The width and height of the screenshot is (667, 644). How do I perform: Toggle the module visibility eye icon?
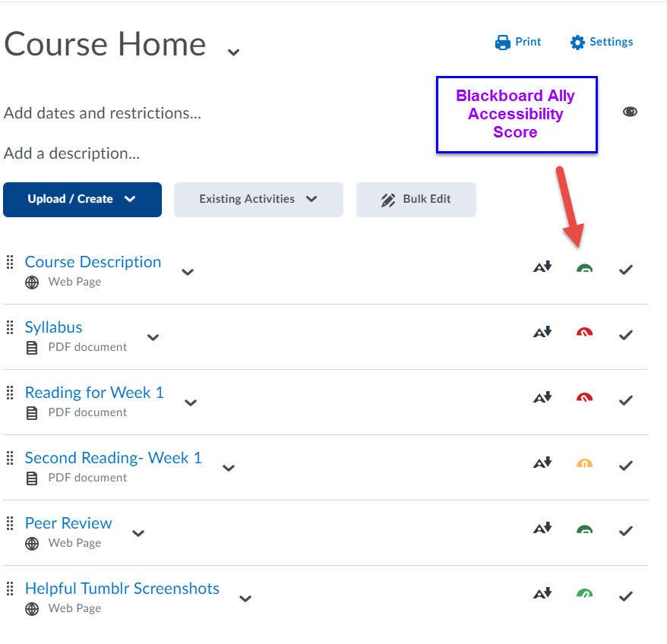coord(630,112)
